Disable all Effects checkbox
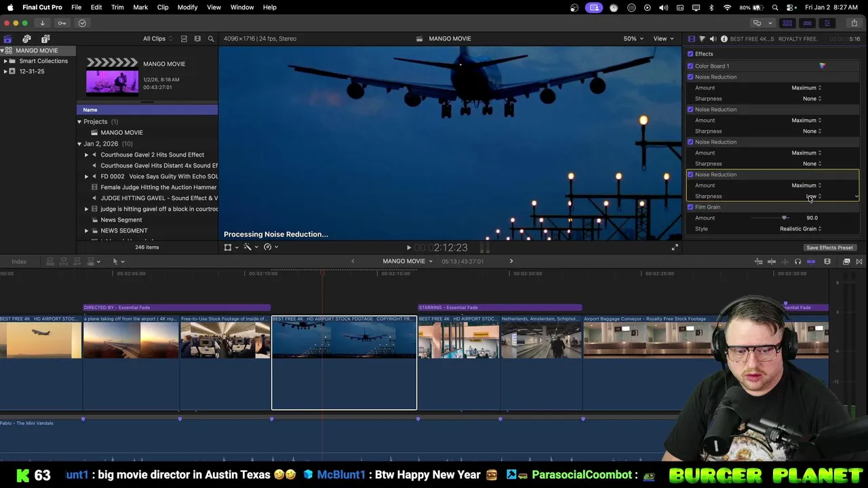 [x=690, y=54]
